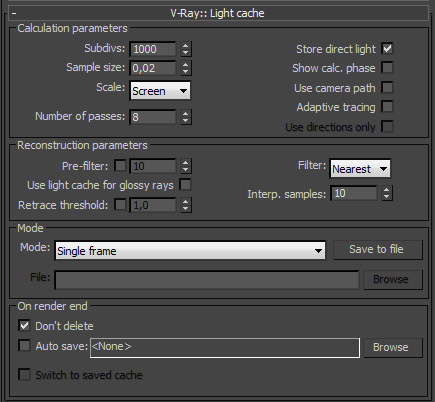Uncheck Store direct light

387,49
